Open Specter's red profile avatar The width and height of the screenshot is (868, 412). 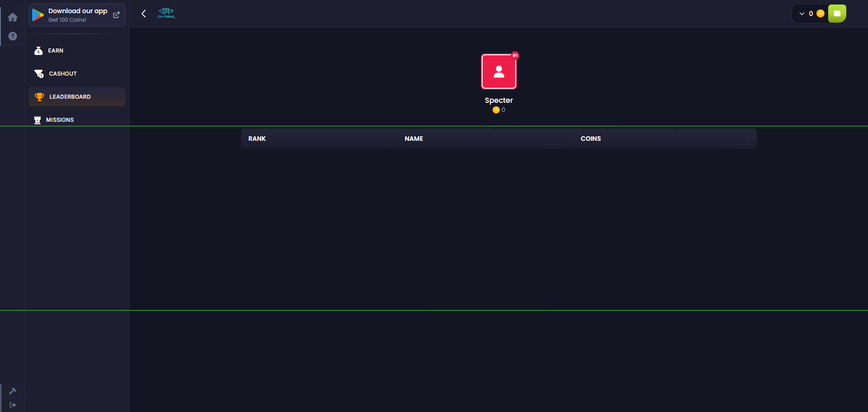[x=498, y=72]
